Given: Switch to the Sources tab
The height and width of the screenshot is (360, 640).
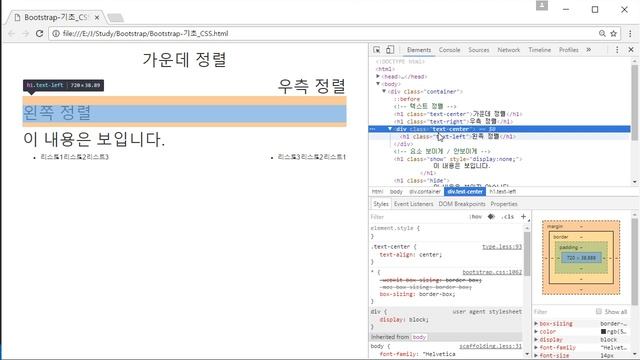Looking at the screenshot, I should 479,50.
